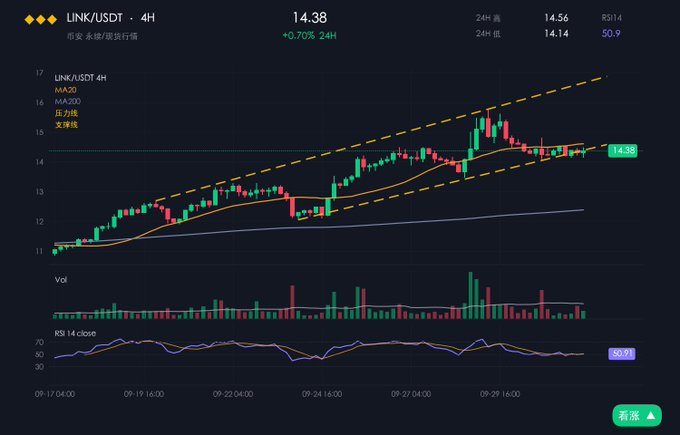Click the 币安 永续/现货行情 subtitle text
Viewport: 680px width, 435px height.
(x=102, y=36)
